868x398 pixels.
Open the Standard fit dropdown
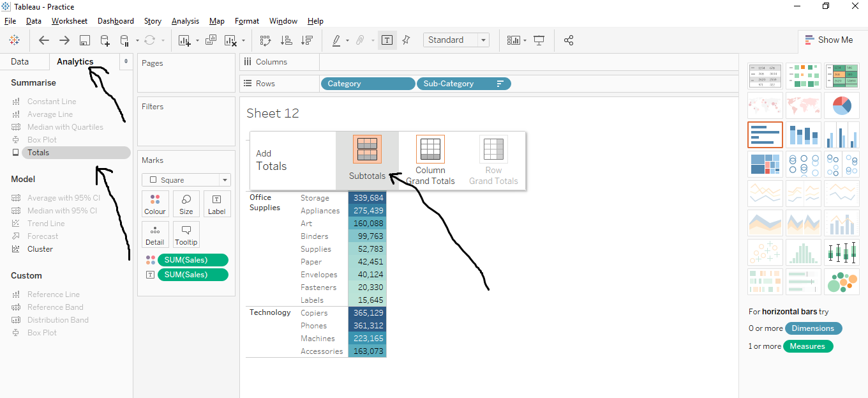[x=483, y=40]
